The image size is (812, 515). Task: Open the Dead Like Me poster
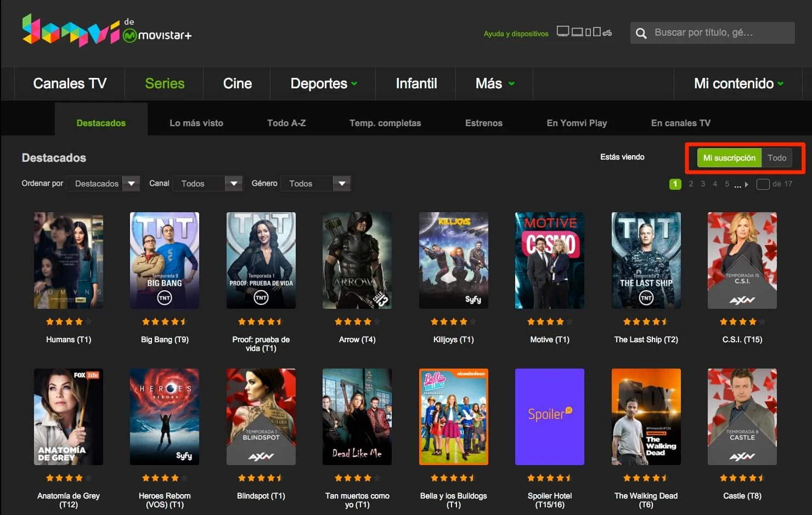pos(357,417)
